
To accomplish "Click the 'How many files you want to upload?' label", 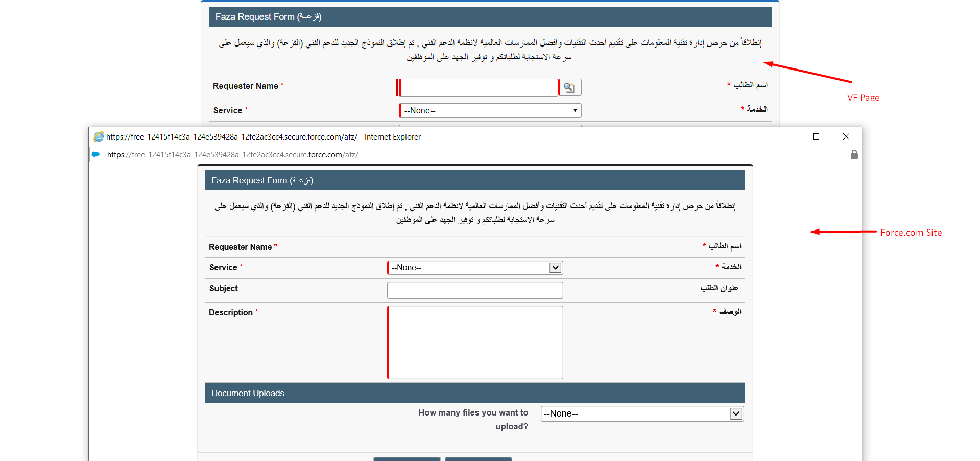I will (x=473, y=420).
